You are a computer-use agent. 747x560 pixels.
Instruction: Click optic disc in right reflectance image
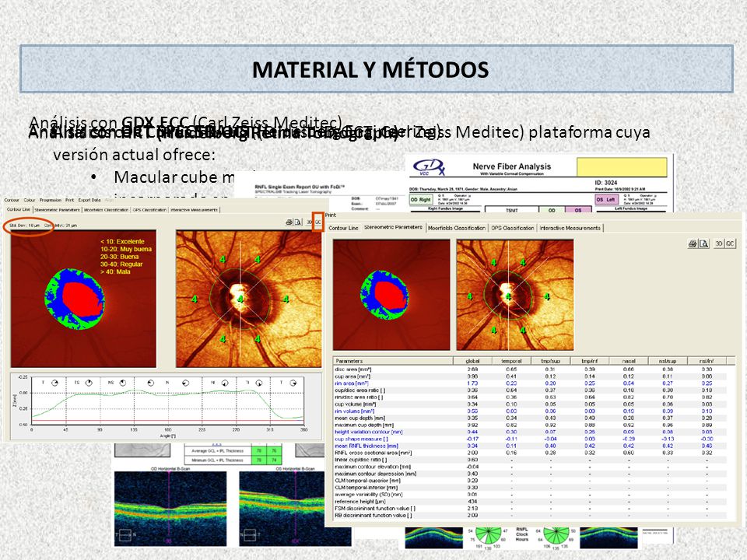coord(507,296)
